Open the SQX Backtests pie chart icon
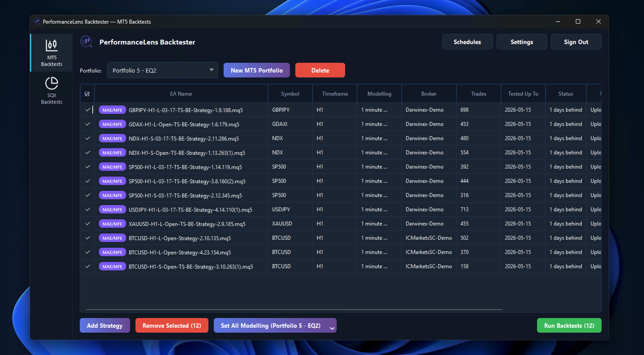 51,83
